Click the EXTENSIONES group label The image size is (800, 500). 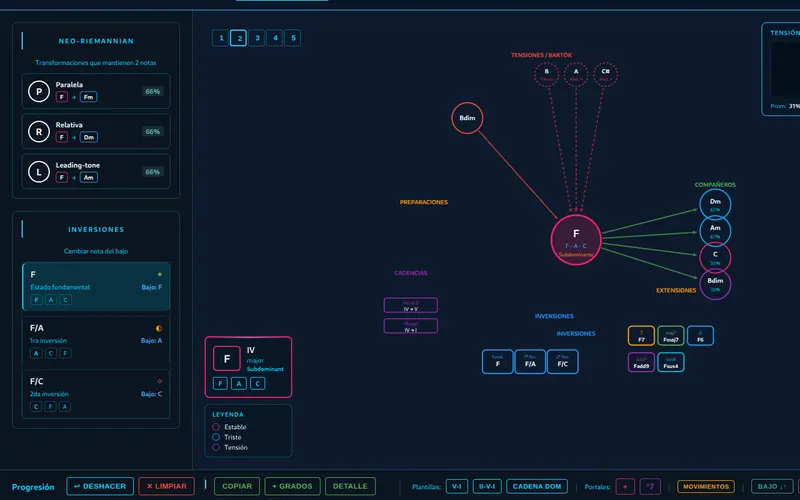coord(676,290)
